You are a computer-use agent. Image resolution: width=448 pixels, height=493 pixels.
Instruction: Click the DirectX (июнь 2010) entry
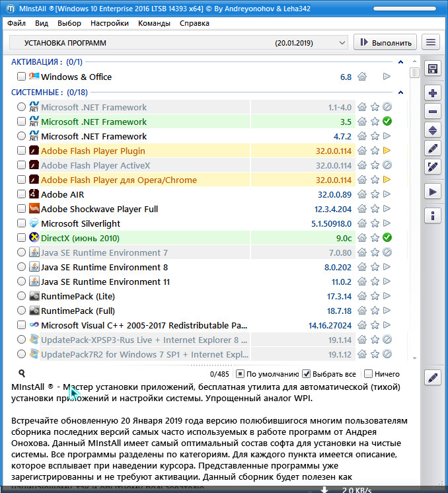(80, 238)
